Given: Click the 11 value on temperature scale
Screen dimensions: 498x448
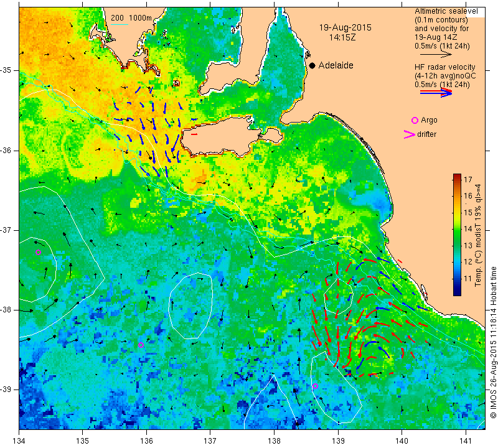Looking at the screenshot, I should [468, 279].
